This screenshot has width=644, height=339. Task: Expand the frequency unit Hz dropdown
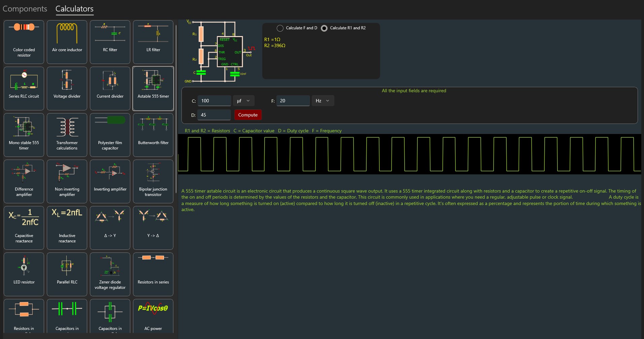click(x=323, y=101)
